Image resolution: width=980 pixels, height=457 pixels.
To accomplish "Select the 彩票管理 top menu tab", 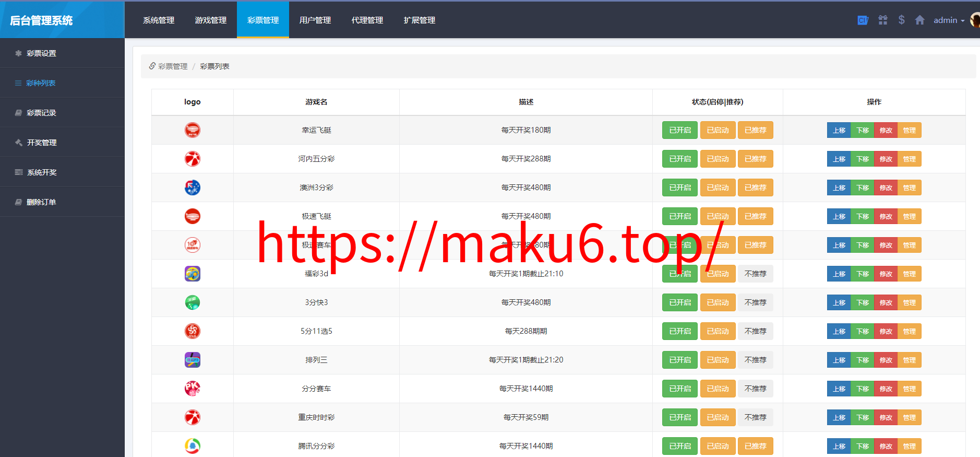I will 263,20.
